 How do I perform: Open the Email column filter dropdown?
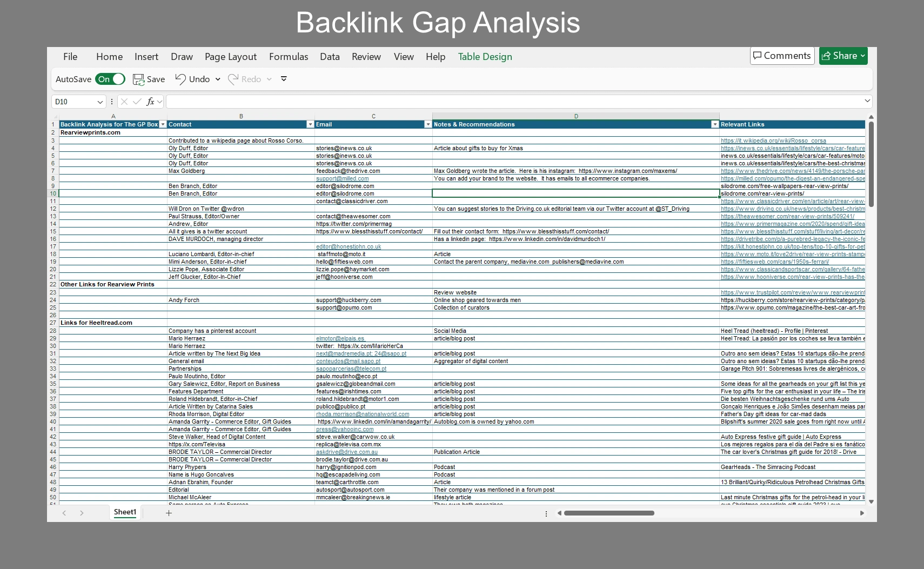[x=428, y=124]
